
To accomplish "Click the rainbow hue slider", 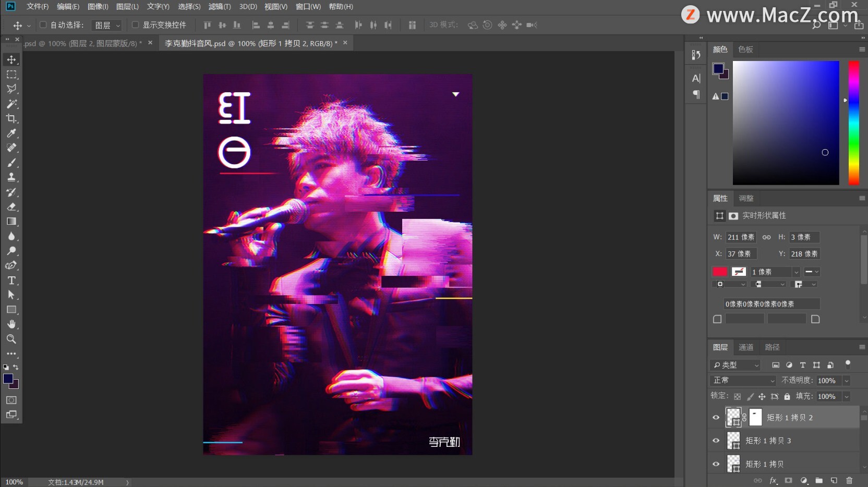I will (853, 123).
